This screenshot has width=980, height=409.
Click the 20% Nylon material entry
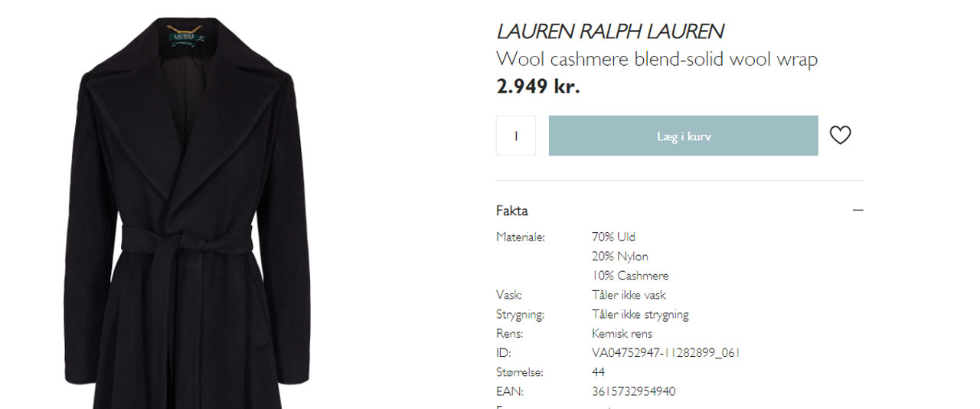coord(620,257)
